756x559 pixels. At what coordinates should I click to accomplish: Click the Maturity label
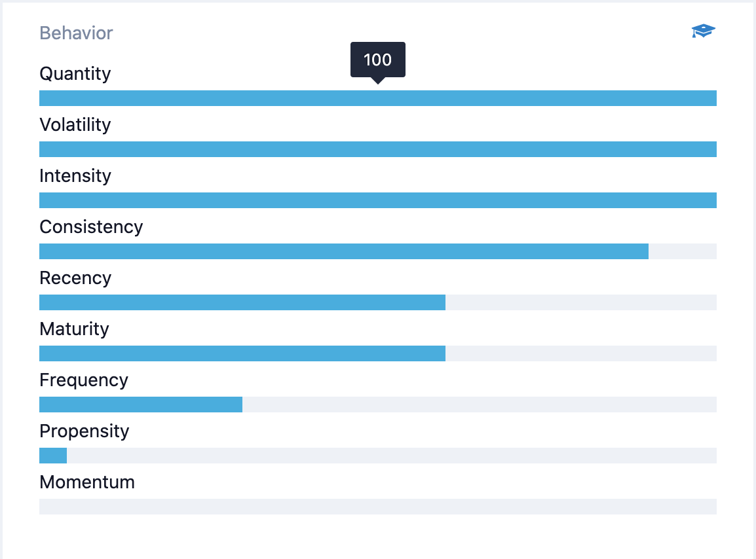click(x=74, y=329)
